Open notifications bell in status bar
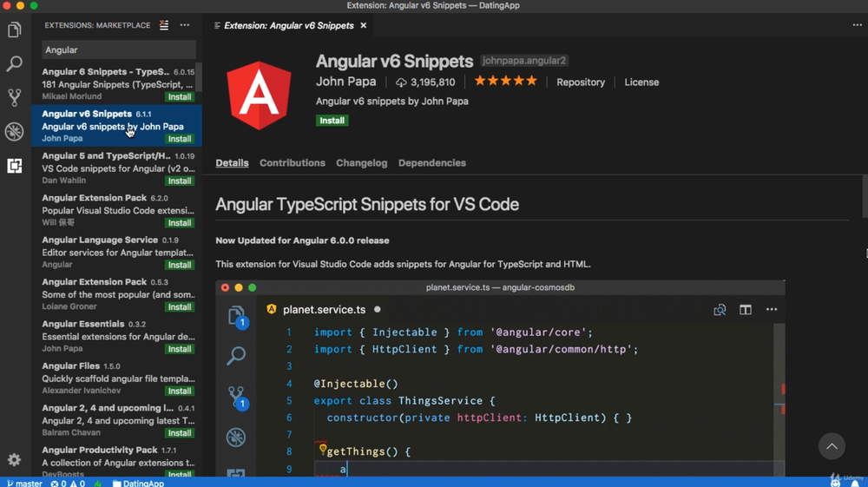 pos(855,484)
